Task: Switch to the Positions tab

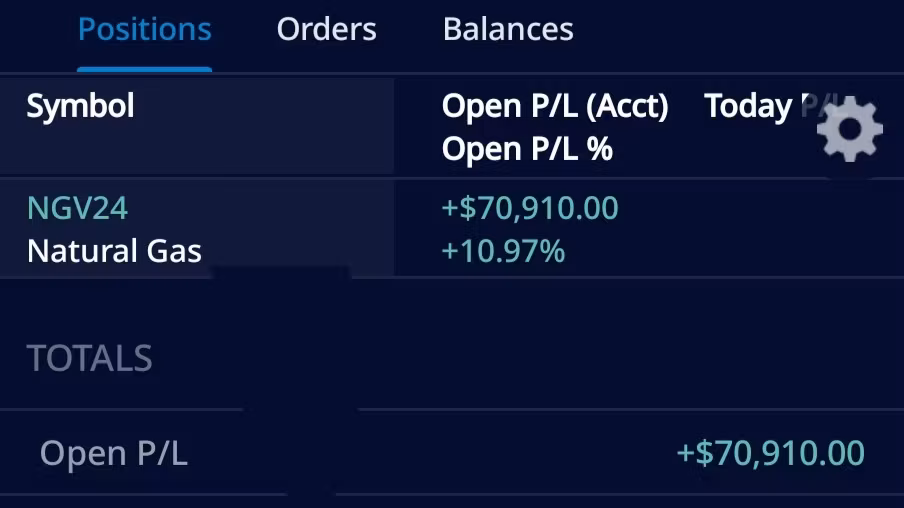Action: [144, 30]
